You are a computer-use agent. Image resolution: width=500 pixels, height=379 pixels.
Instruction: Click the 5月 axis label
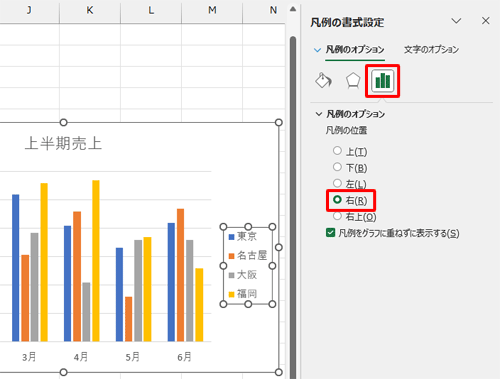coord(132,357)
